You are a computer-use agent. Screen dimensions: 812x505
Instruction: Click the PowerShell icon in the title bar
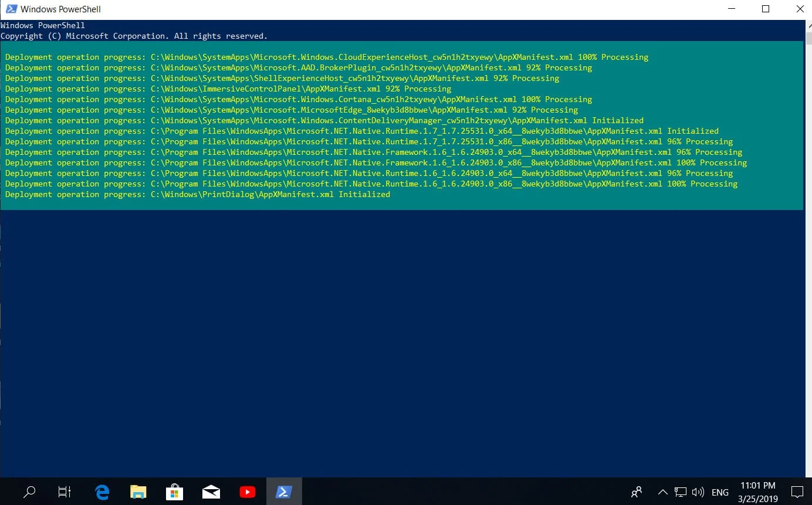point(11,9)
